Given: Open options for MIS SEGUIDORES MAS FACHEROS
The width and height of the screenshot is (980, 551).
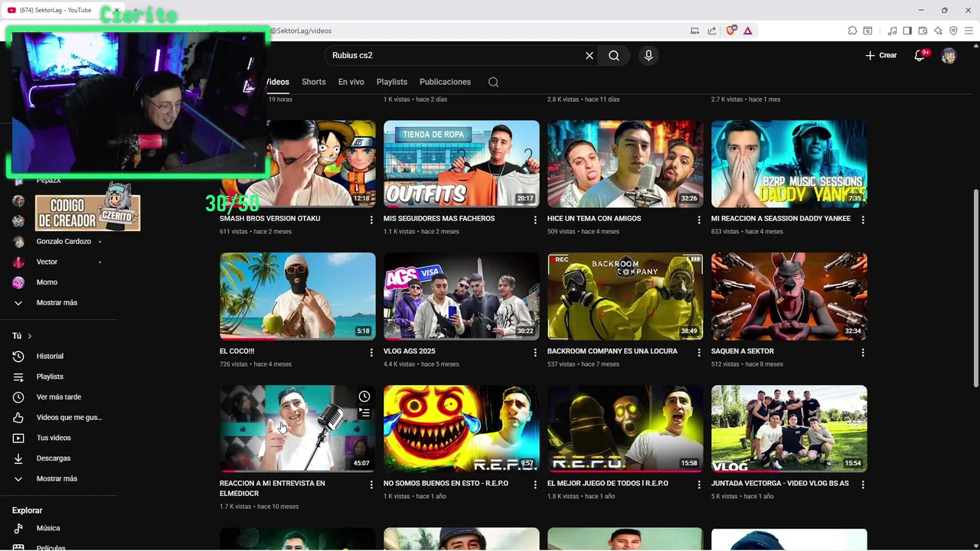Looking at the screenshot, I should pyautogui.click(x=535, y=220).
